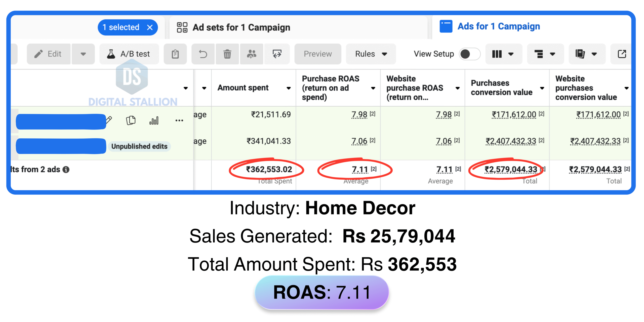Click the duplicate icon in first ad row
Viewport: 644px width, 322px height.
pos(131,120)
